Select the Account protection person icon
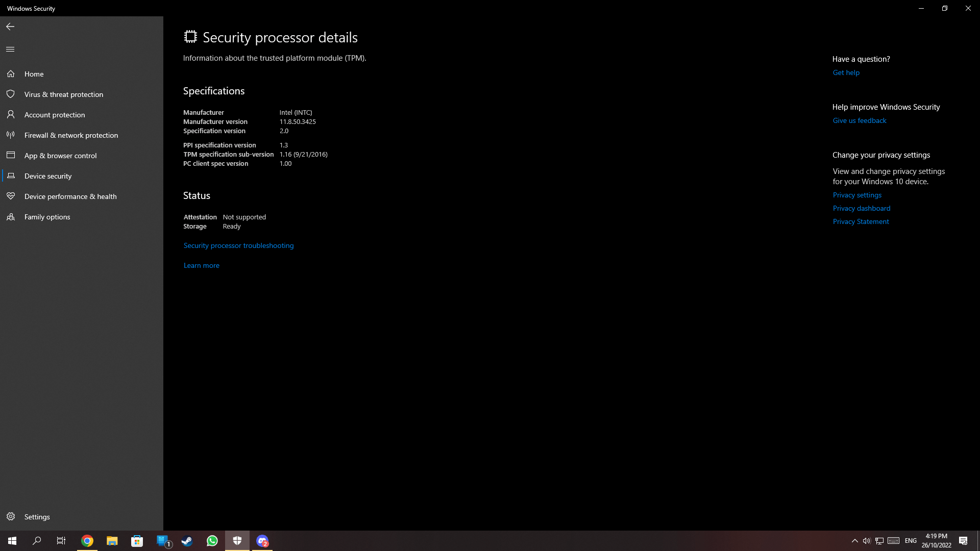Viewport: 980px width, 551px height. coord(11,115)
